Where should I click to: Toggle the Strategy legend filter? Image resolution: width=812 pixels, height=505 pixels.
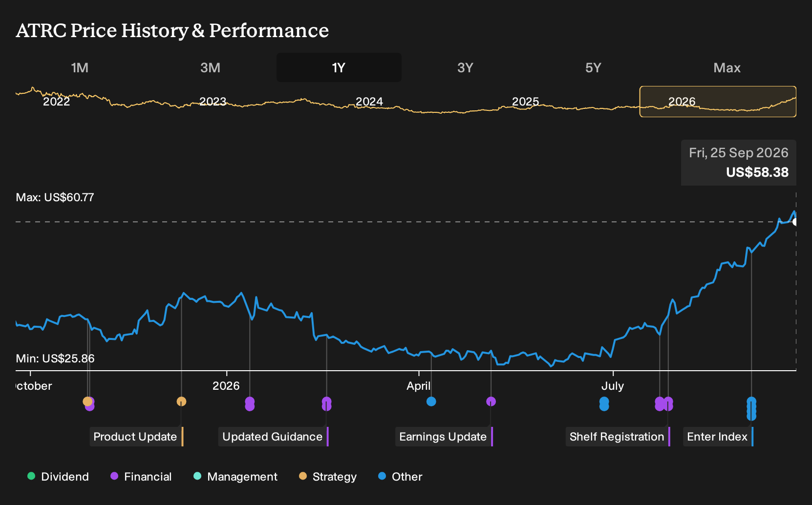[x=328, y=477]
